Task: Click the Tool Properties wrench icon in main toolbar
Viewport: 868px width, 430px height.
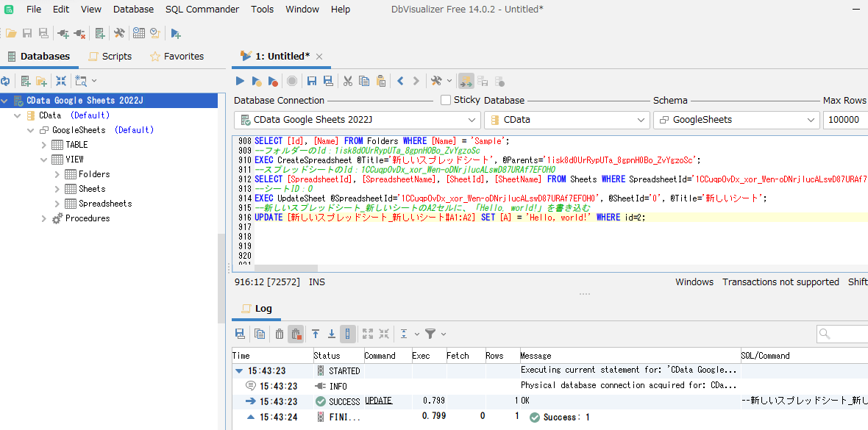Action: 119,34
